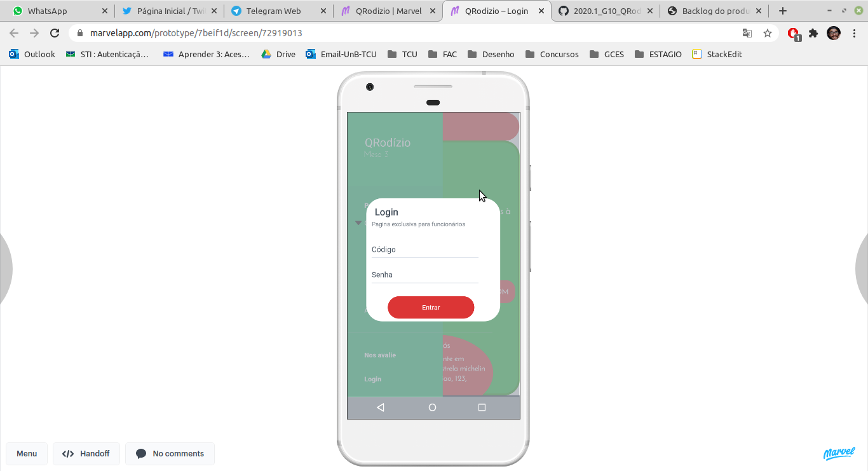
Task: Close the Backlog do produto tab
Action: (759, 11)
